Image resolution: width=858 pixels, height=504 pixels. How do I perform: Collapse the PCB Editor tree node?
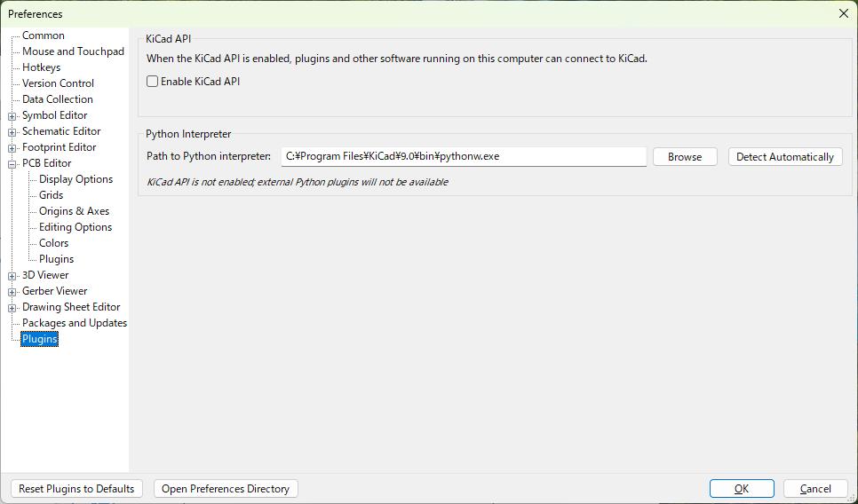[12, 163]
